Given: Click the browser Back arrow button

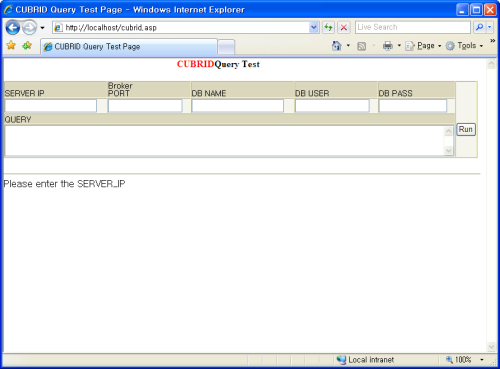Looking at the screenshot, I should (x=13, y=27).
